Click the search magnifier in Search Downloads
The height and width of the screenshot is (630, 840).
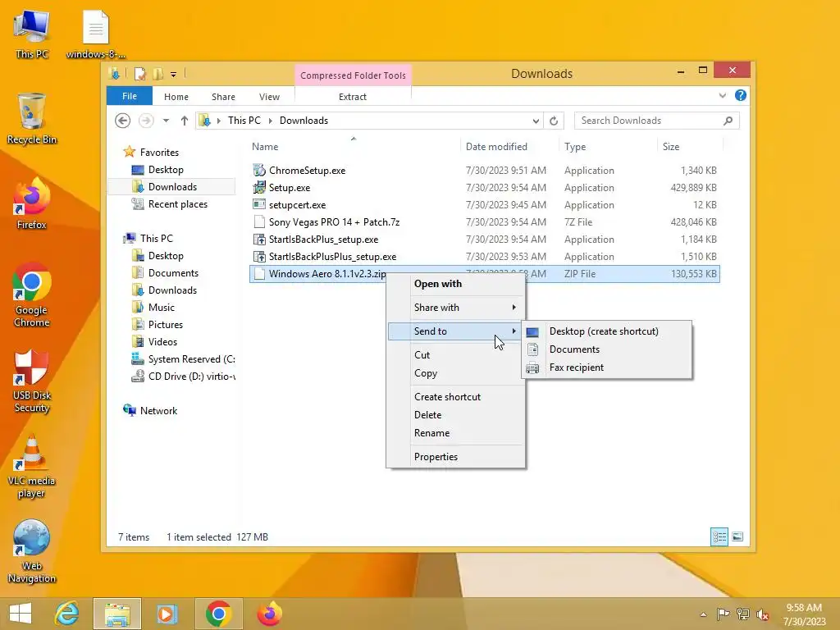(728, 121)
